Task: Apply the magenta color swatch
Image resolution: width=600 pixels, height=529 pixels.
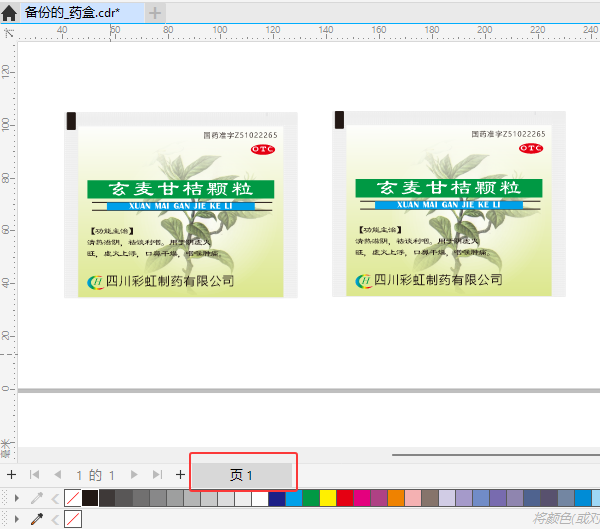Action: tap(362, 498)
